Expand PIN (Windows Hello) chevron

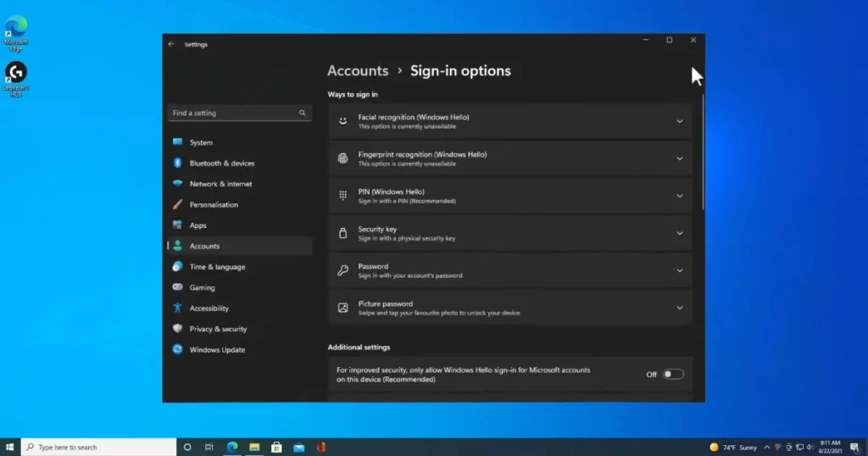pos(680,196)
